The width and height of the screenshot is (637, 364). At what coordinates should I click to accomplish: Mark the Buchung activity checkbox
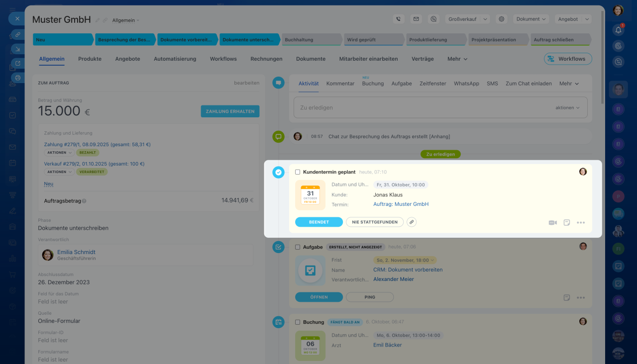(298, 322)
